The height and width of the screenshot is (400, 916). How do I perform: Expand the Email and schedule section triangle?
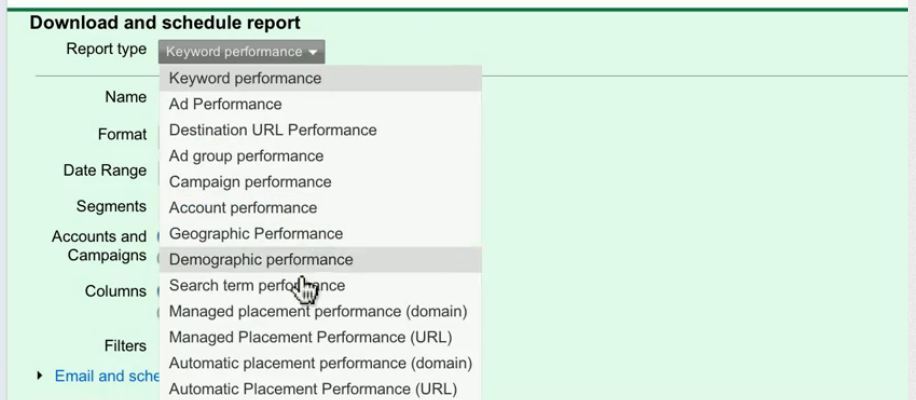click(40, 375)
